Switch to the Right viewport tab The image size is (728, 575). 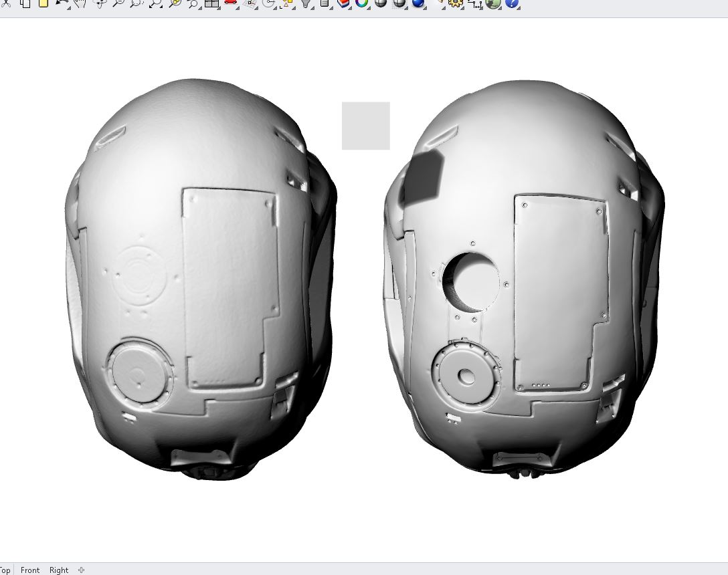(x=59, y=570)
